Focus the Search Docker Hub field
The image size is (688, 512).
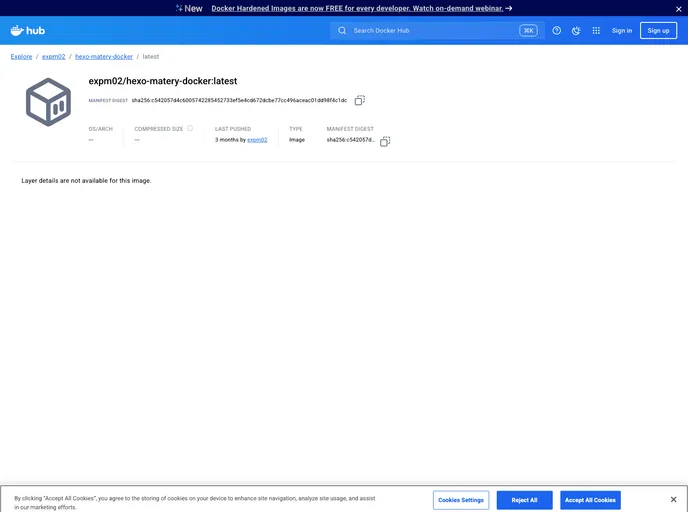click(430, 30)
